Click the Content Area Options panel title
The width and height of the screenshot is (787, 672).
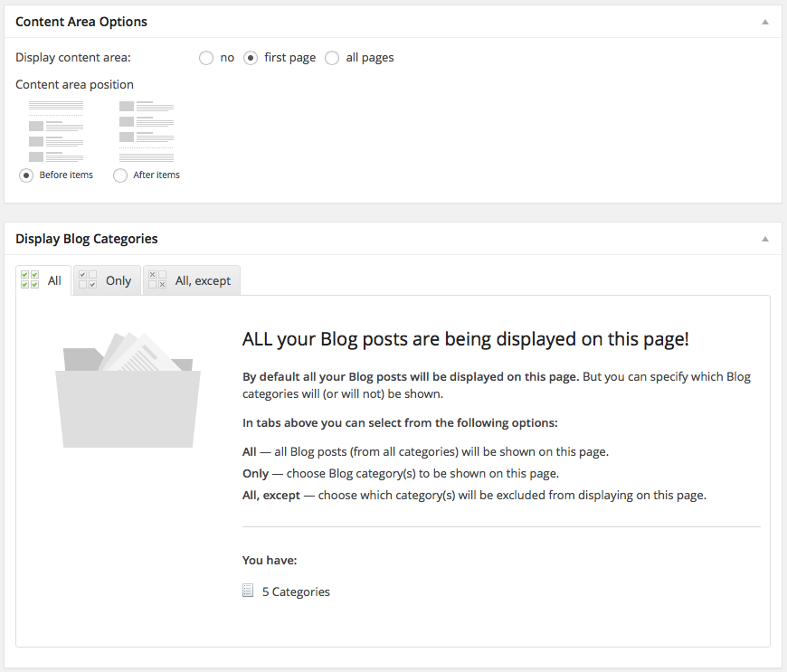(81, 22)
